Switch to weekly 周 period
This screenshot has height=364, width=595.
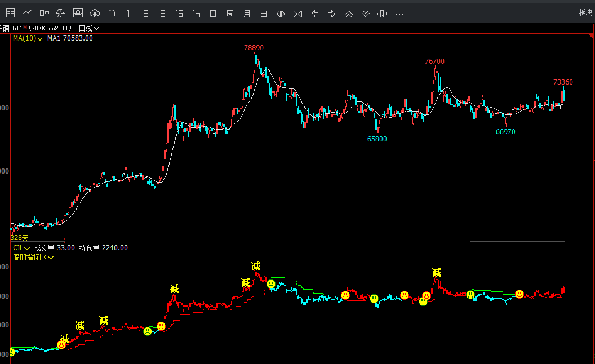click(230, 13)
